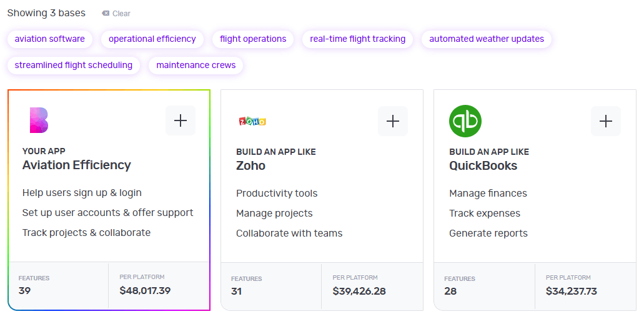Click 'Collaborate with teams' line
The image size is (644, 324).
[289, 233]
